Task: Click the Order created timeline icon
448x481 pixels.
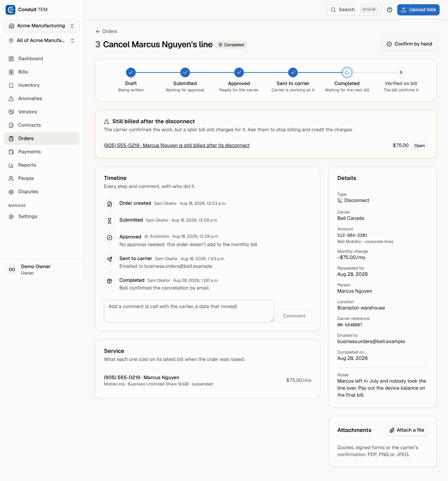Action: (x=110, y=204)
